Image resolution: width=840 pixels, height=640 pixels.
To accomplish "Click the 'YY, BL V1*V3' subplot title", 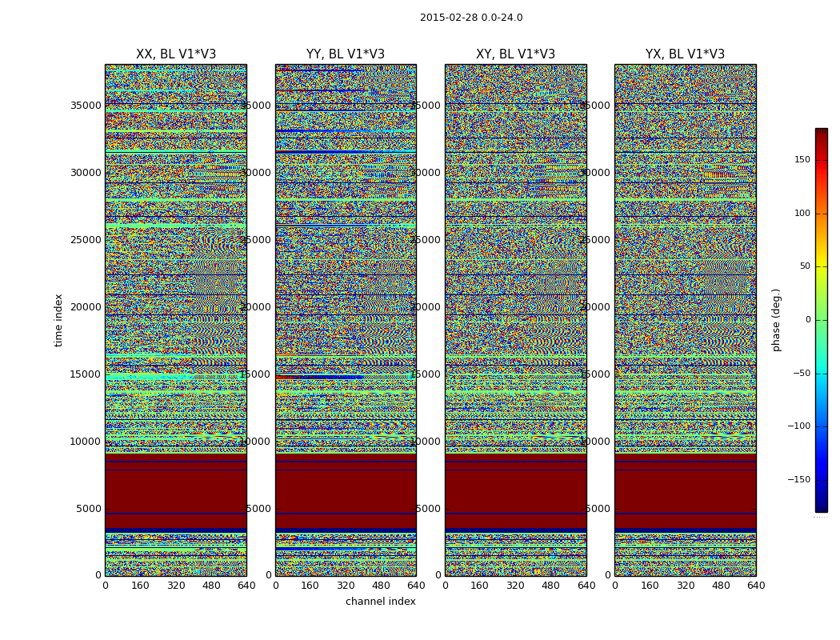I will (x=346, y=54).
